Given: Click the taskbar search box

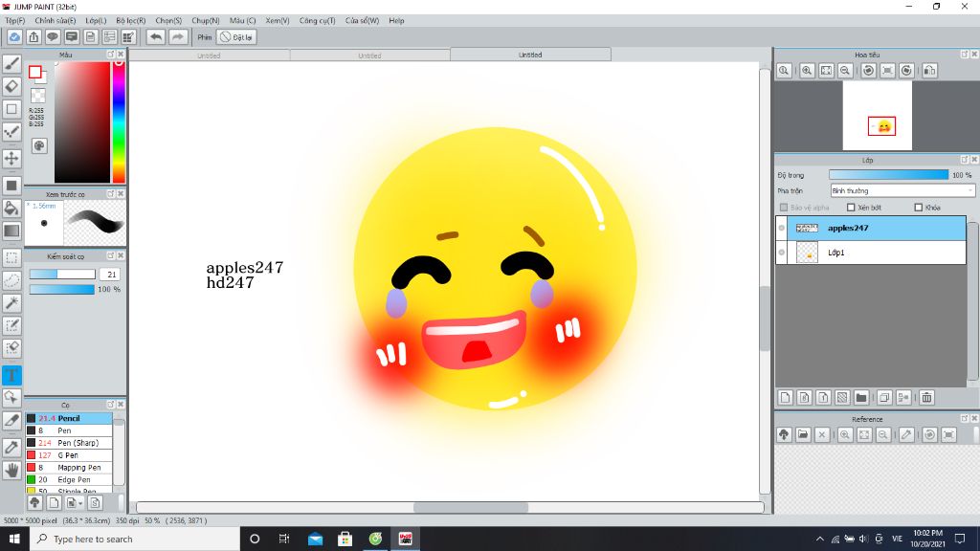Looking at the screenshot, I should click(x=135, y=539).
